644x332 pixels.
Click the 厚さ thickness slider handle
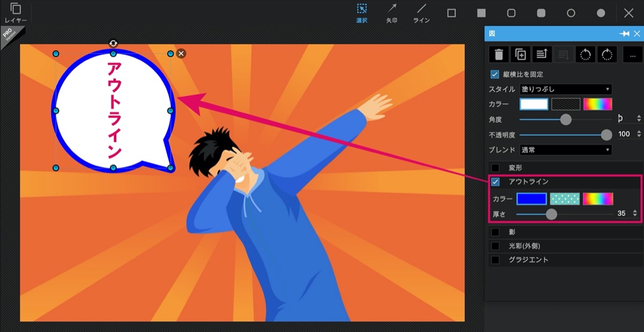551,214
